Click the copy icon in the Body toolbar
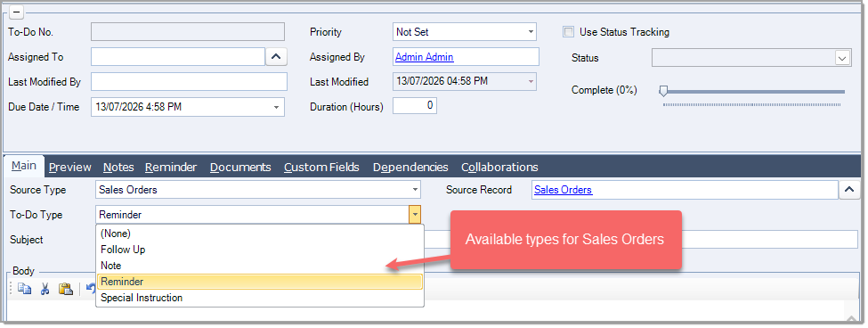 point(24,289)
